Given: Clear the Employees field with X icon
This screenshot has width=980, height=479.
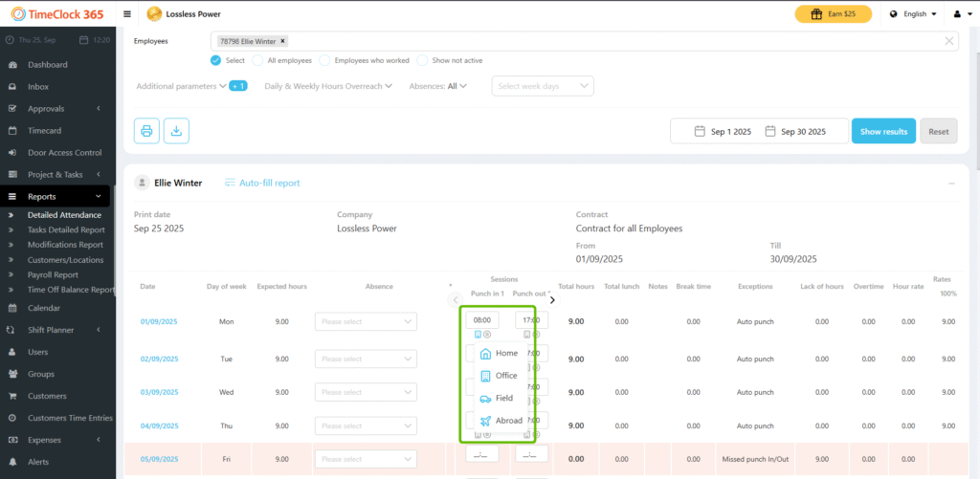Looking at the screenshot, I should point(948,41).
